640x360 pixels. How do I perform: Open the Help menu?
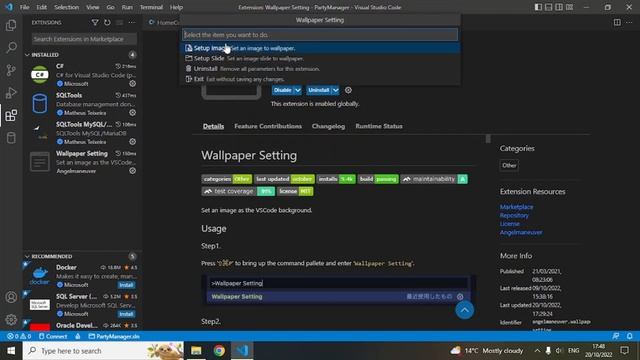[x=176, y=7]
